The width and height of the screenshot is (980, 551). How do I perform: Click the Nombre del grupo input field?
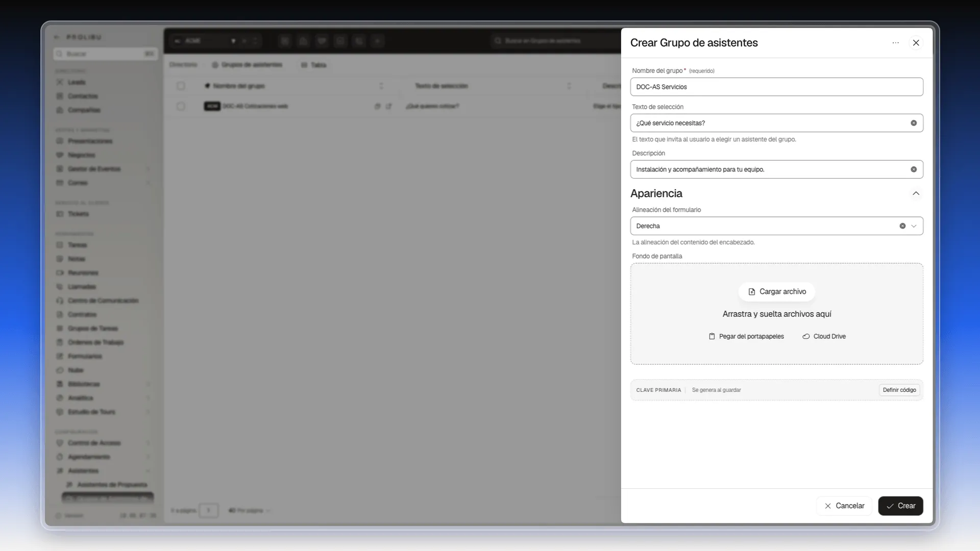pyautogui.click(x=776, y=87)
